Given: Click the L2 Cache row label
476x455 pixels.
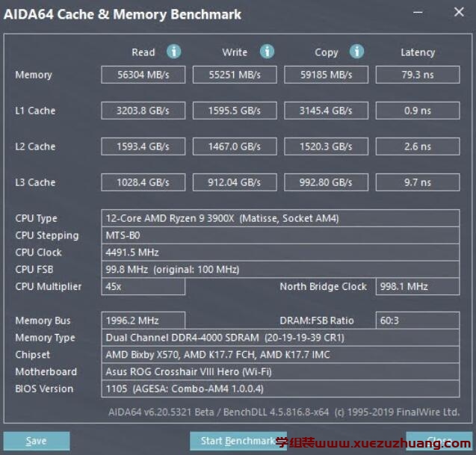Looking at the screenshot, I should point(35,146).
